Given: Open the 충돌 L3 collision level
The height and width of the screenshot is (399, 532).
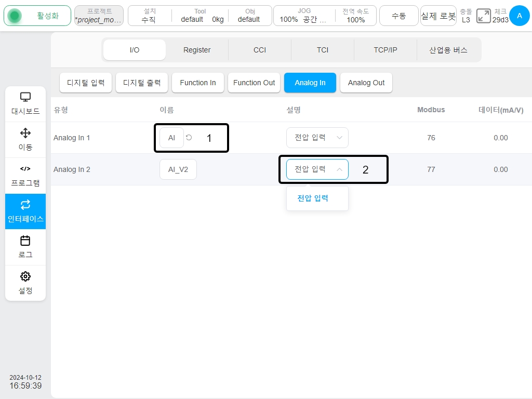Looking at the screenshot, I should tap(466, 16).
